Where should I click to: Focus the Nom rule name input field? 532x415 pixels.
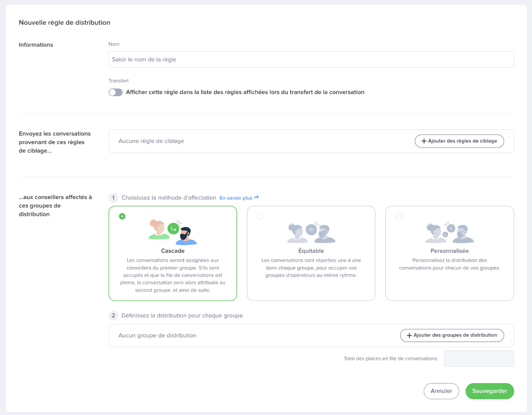[311, 60]
